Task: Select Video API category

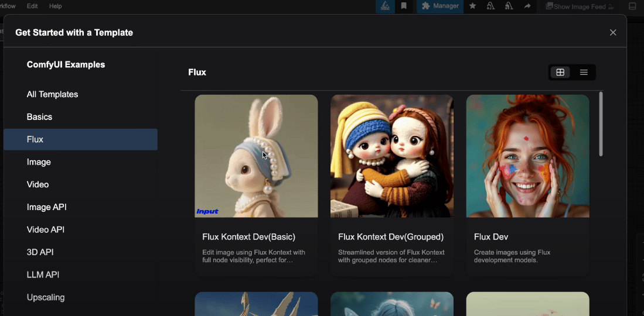Action: 80,230
